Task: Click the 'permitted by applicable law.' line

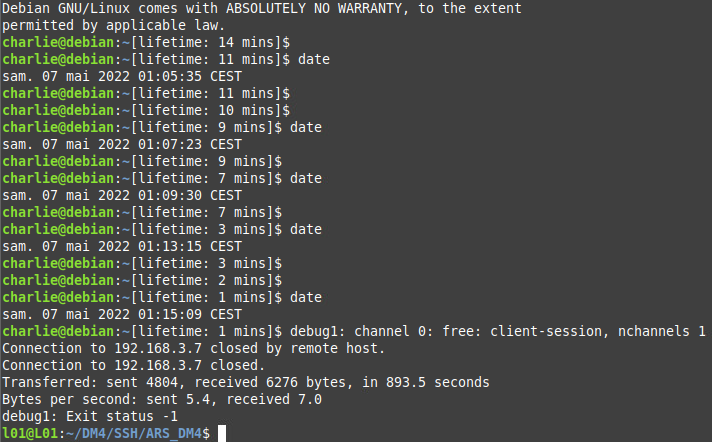Action: [114, 25]
